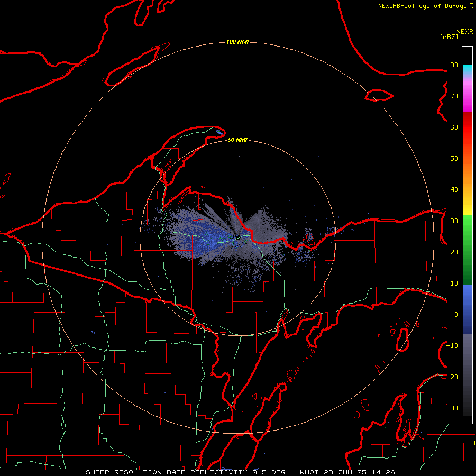Image resolution: width=476 pixels, height=476 pixels.
Task: Click the -30 value on dBZ scale
Action: pos(452,408)
